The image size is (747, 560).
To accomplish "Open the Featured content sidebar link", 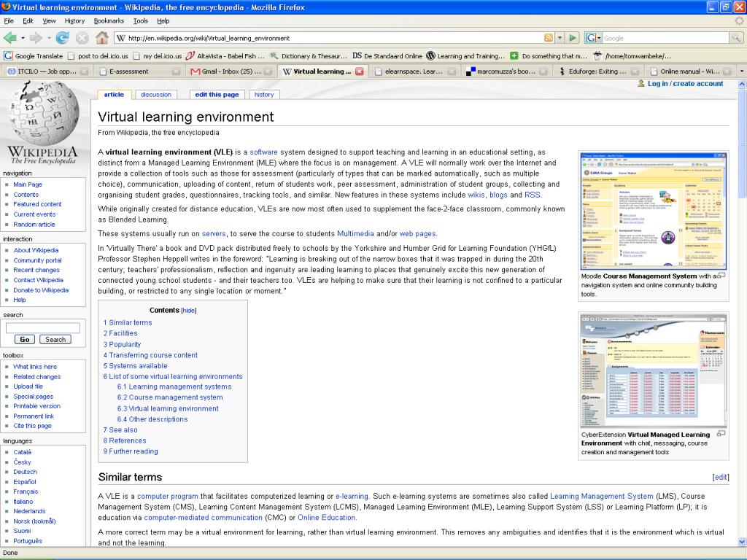I will pos(37,204).
